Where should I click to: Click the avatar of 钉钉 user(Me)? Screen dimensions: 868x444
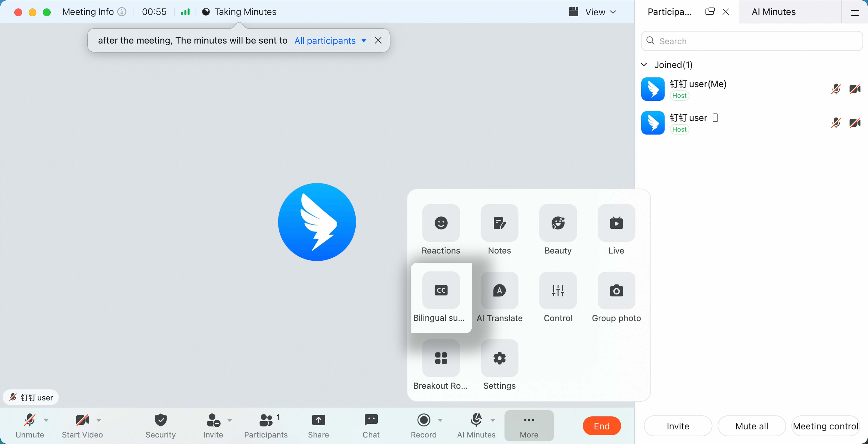(653, 89)
